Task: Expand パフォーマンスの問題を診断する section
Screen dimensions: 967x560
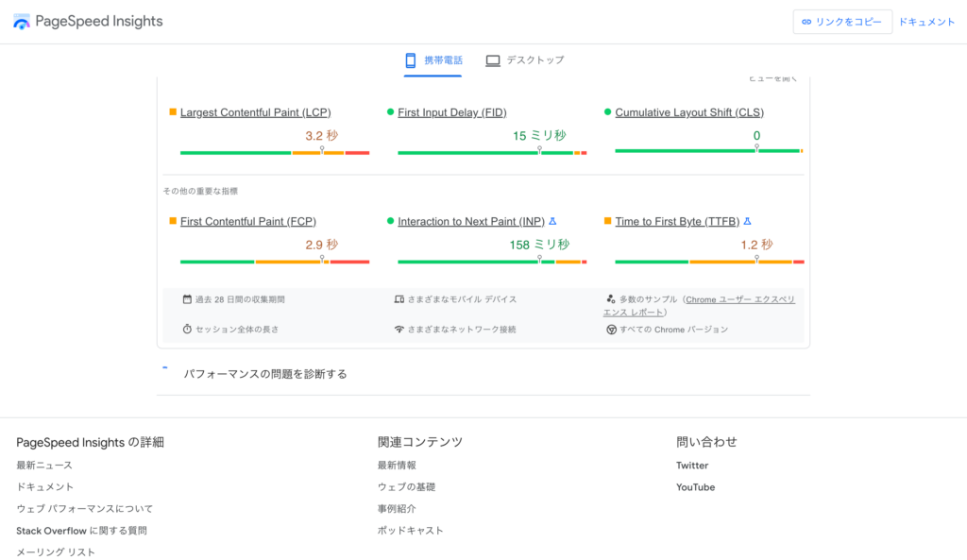Action: click(265, 374)
